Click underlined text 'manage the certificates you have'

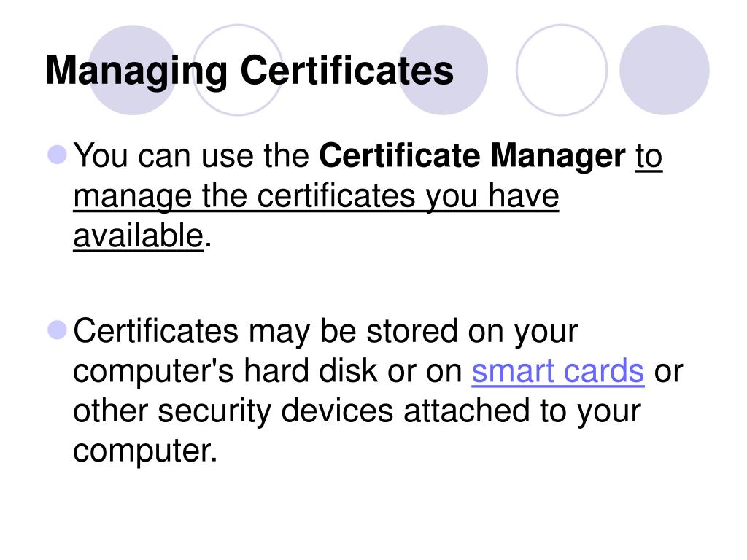tap(316, 196)
